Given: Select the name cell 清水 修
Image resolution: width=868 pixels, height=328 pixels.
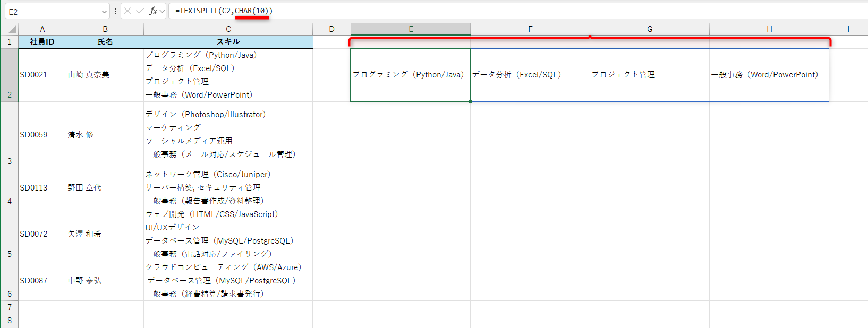Looking at the screenshot, I should (x=105, y=135).
